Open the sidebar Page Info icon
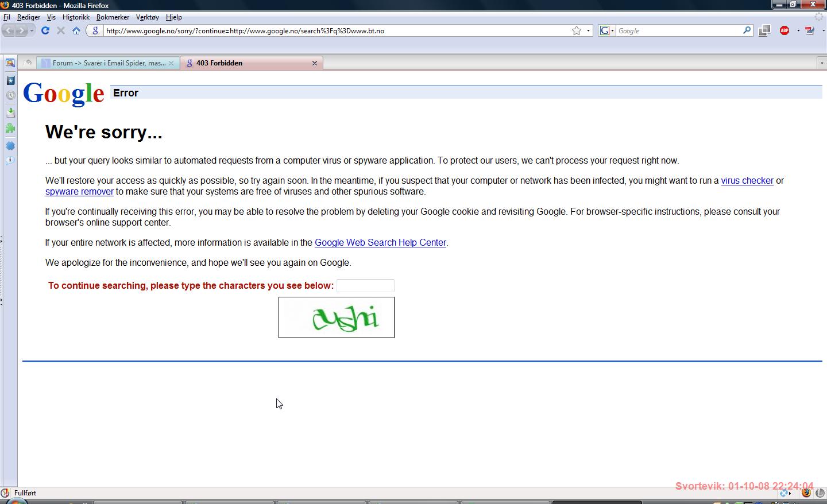Screen dimensions: 827x504 10,161
